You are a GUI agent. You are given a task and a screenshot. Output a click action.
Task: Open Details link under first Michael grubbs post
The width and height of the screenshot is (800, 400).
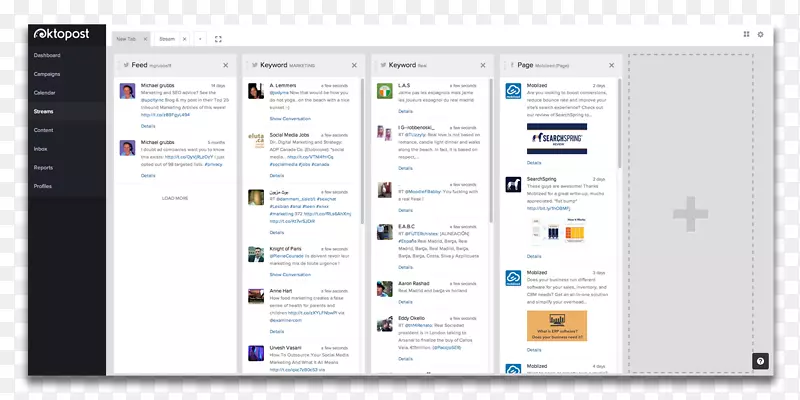pyautogui.click(x=148, y=126)
